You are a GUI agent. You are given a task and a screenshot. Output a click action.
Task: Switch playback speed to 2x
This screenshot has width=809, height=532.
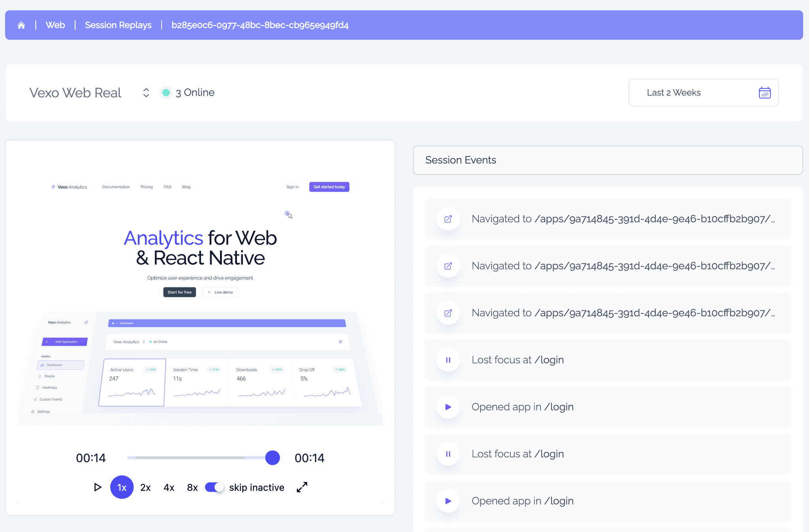tap(145, 487)
